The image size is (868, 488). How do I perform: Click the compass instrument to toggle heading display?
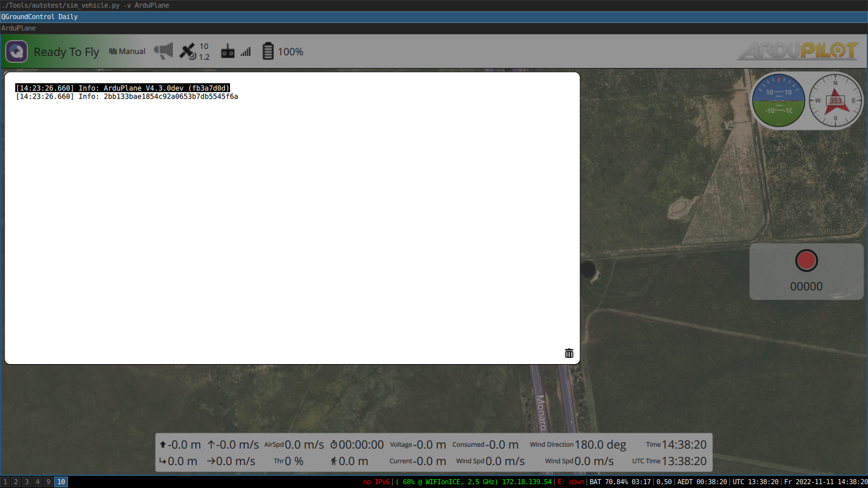click(835, 100)
